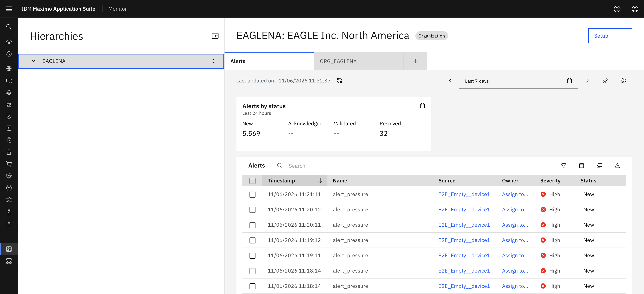This screenshot has height=294, width=644.
Task: Open the sidebar clipboard check icon
Action: point(9,212)
